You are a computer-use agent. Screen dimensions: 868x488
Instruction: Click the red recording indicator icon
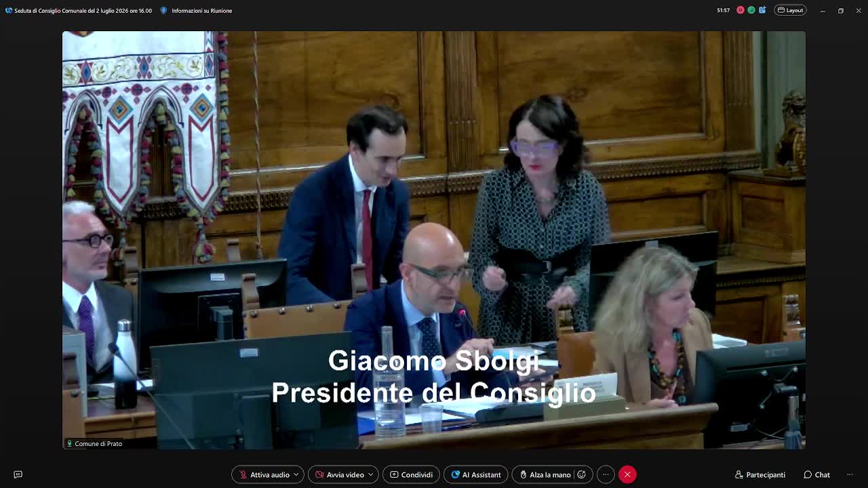(x=741, y=10)
